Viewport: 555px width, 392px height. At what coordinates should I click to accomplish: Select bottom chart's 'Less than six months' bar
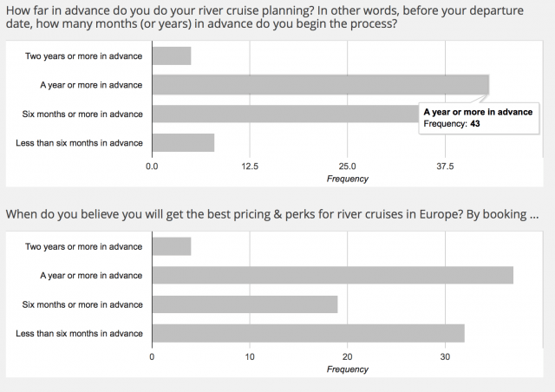click(309, 333)
